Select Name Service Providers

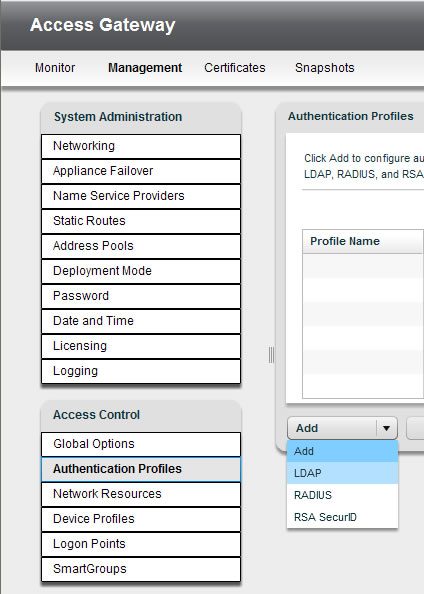[x=141, y=196]
